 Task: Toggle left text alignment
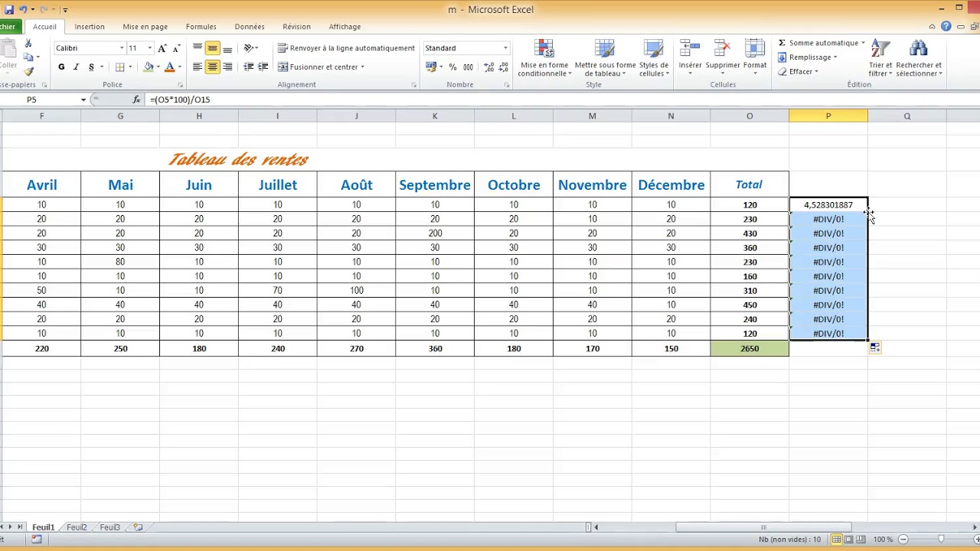198,67
